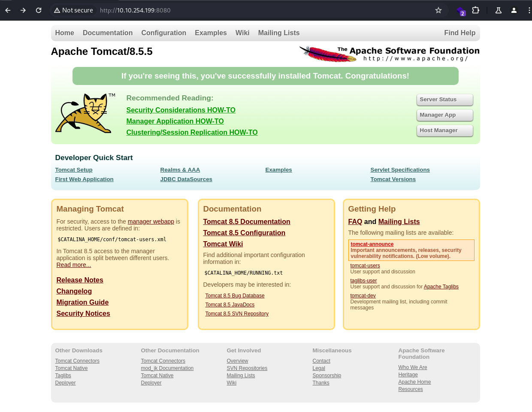Open the Release Notes link
The height and width of the screenshot is (412, 532).
coord(80,280)
